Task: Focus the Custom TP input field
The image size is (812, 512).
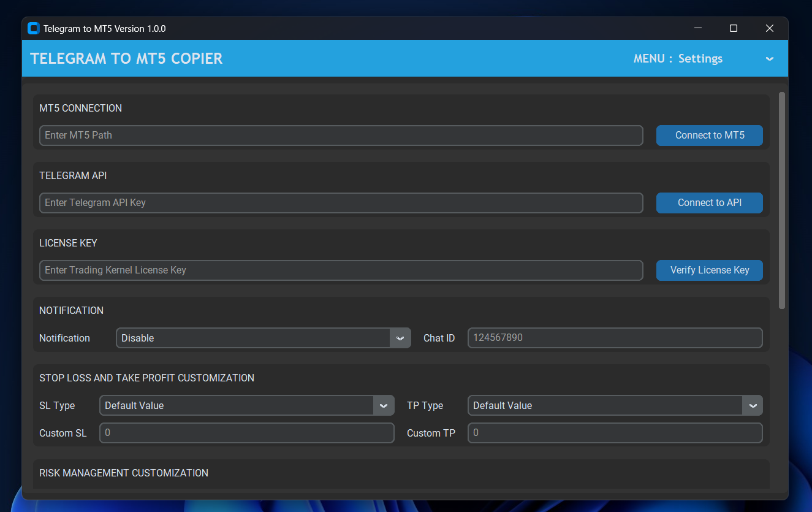Action: click(615, 433)
